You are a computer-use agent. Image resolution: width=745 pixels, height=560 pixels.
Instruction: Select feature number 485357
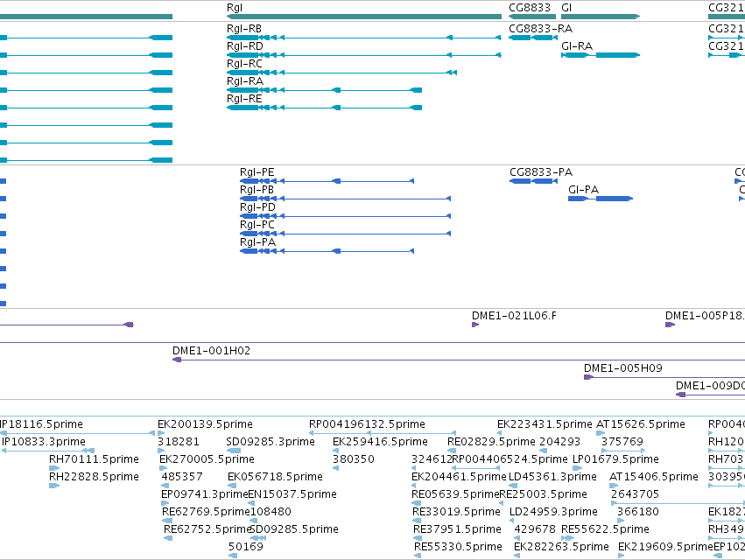tap(182, 477)
